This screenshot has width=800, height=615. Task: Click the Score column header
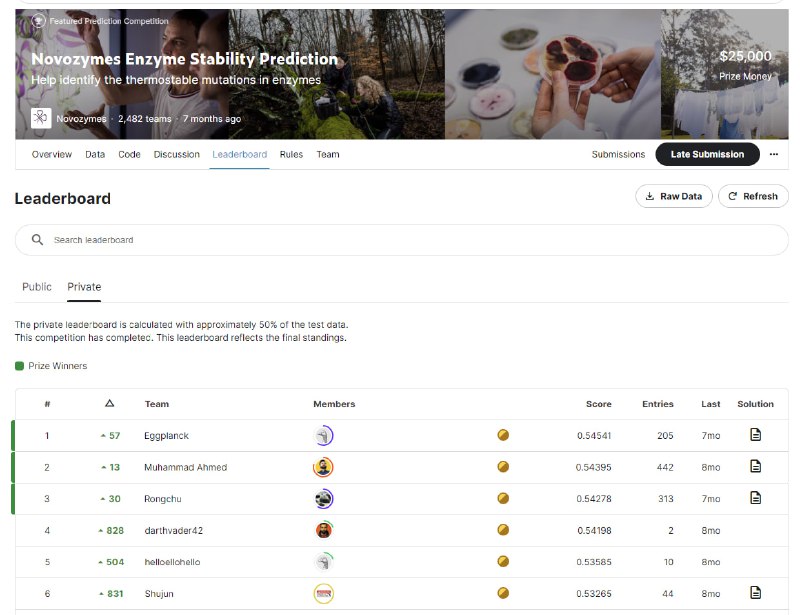[x=598, y=404]
